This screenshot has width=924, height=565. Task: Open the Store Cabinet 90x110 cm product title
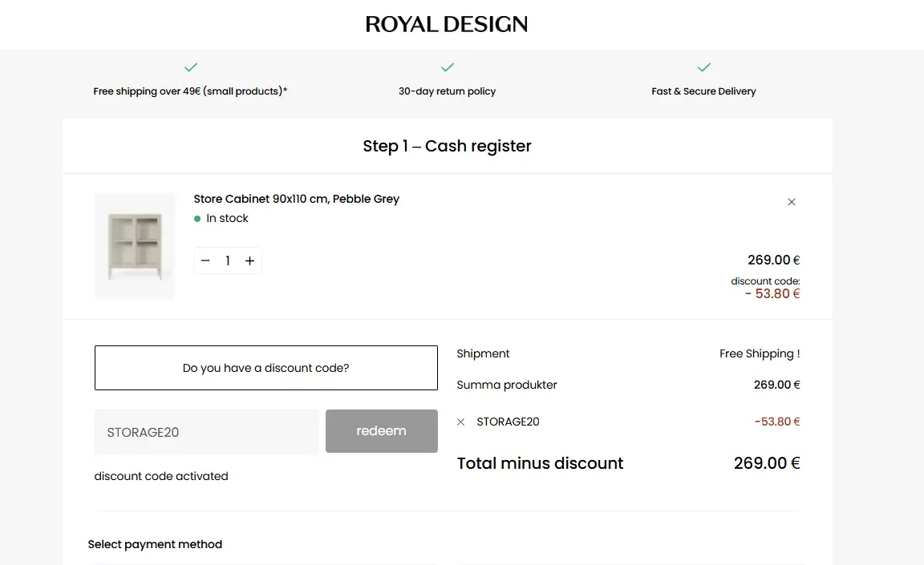[296, 199]
